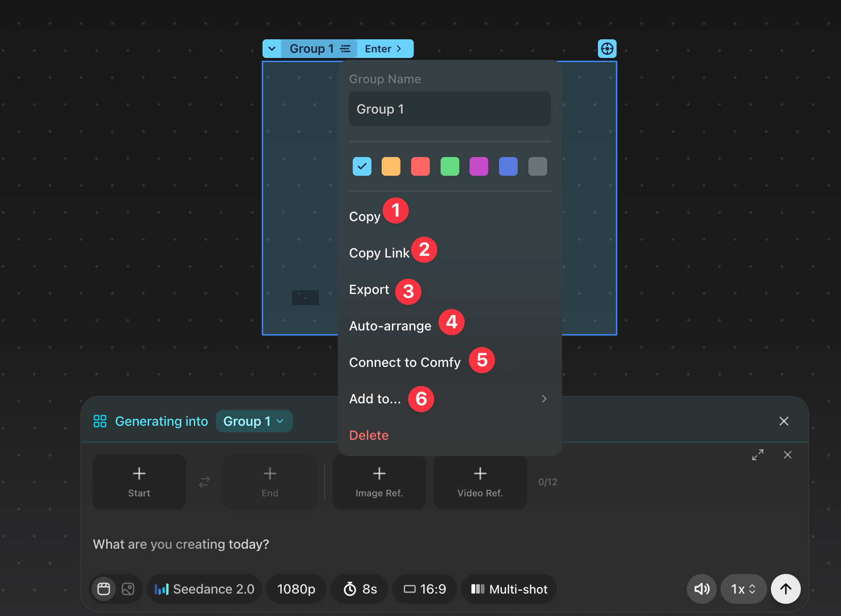
Task: Click the small node thumbnail in group
Action: [306, 298]
